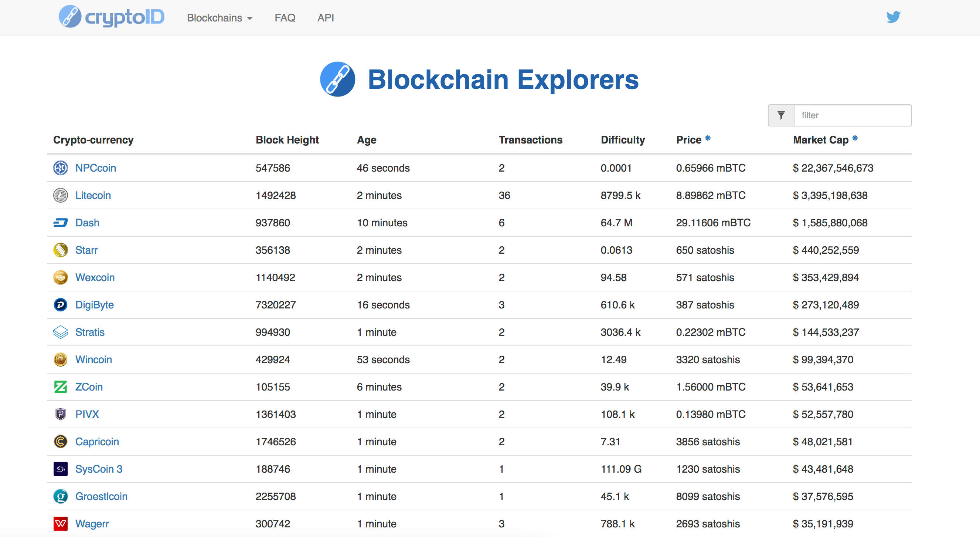980x537 pixels.
Task: Click the green ZCoin logo icon
Action: click(61, 387)
